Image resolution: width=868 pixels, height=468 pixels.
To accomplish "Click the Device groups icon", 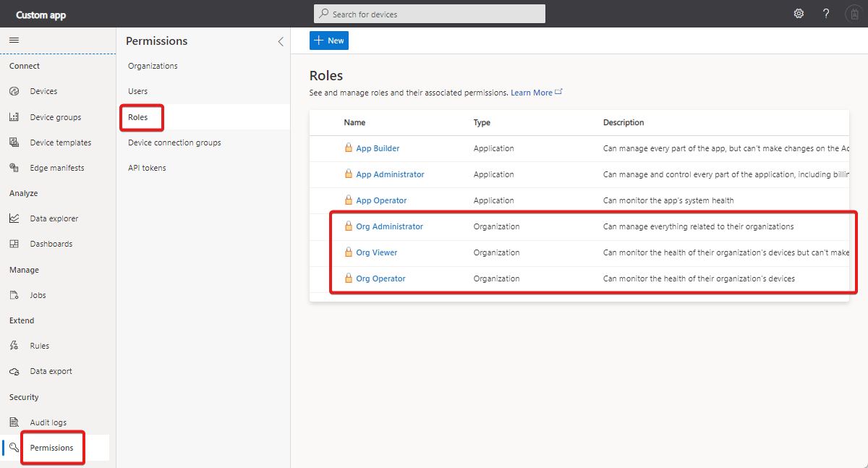I will click(x=14, y=117).
